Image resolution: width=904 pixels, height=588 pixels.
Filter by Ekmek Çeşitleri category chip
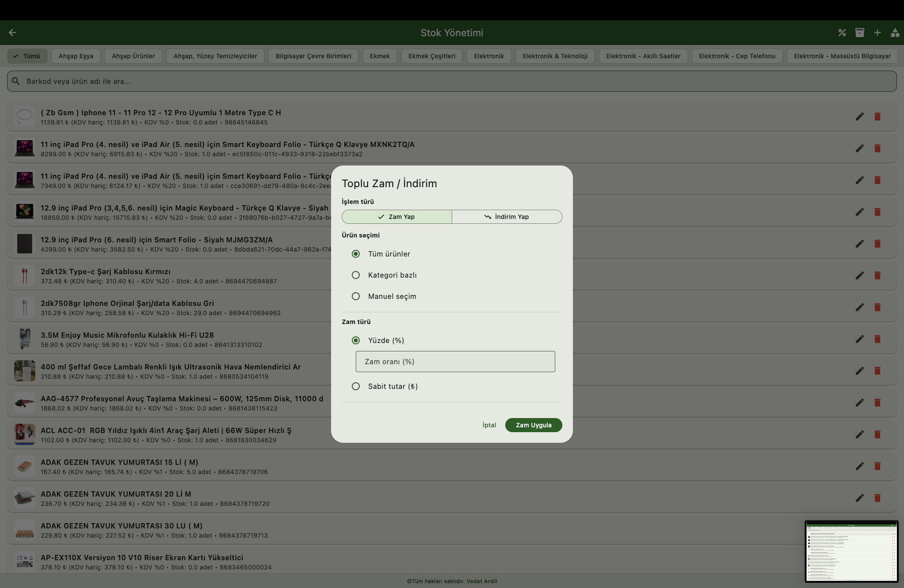[431, 56]
